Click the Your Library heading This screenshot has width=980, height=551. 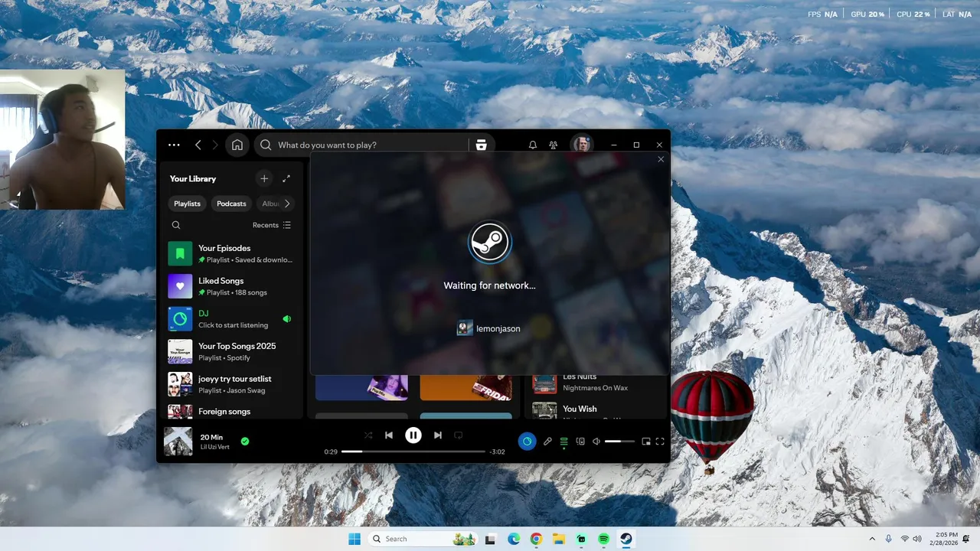pos(193,178)
